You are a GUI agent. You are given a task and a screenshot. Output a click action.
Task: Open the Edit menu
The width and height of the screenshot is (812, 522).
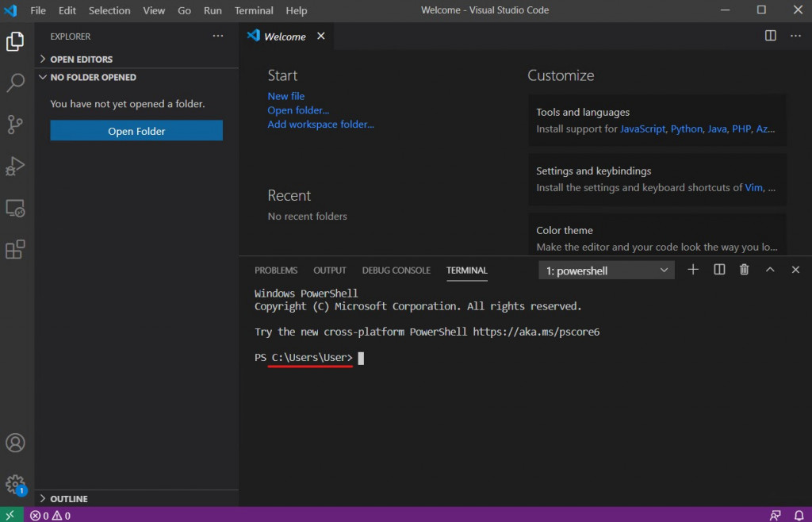(x=67, y=10)
